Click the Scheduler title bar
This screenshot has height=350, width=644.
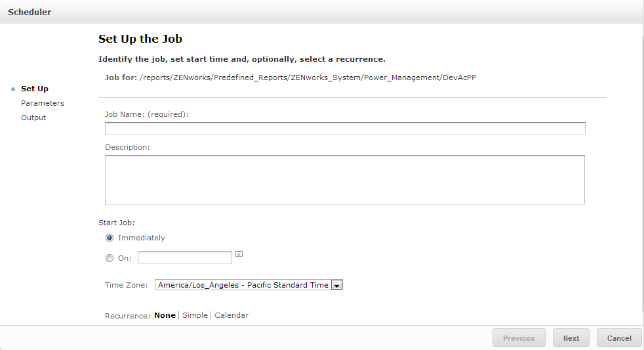point(321,12)
